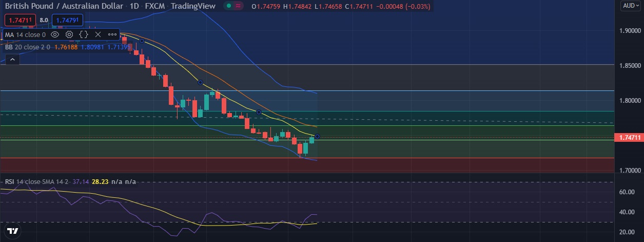
Task: Click the RSI SMA value 28.23
Action: tap(101, 182)
